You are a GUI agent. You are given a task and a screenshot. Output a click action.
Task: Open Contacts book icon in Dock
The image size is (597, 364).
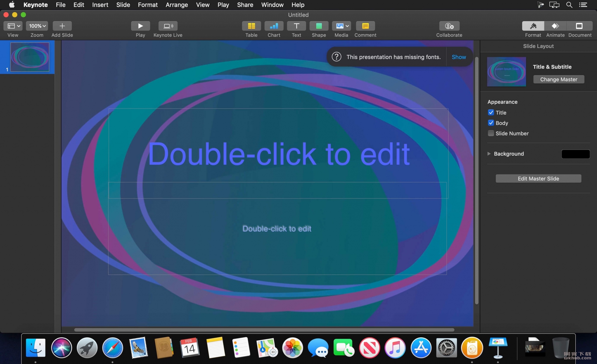[x=164, y=348]
